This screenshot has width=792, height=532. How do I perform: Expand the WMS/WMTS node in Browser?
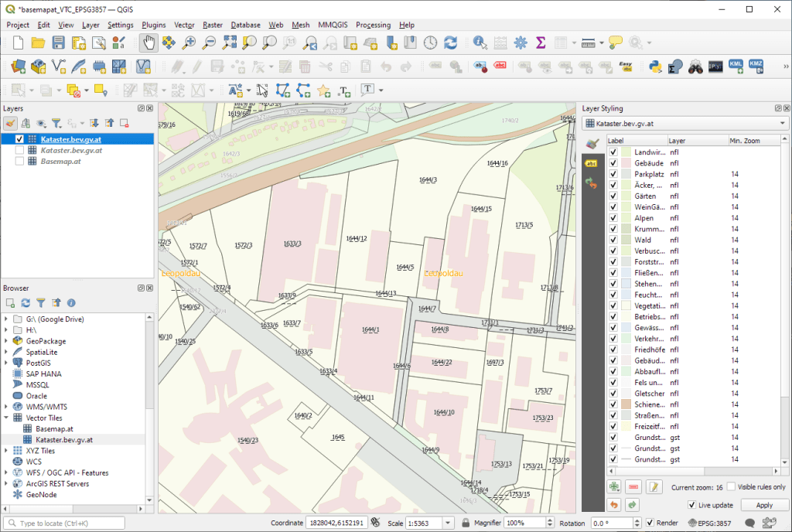(x=7, y=407)
